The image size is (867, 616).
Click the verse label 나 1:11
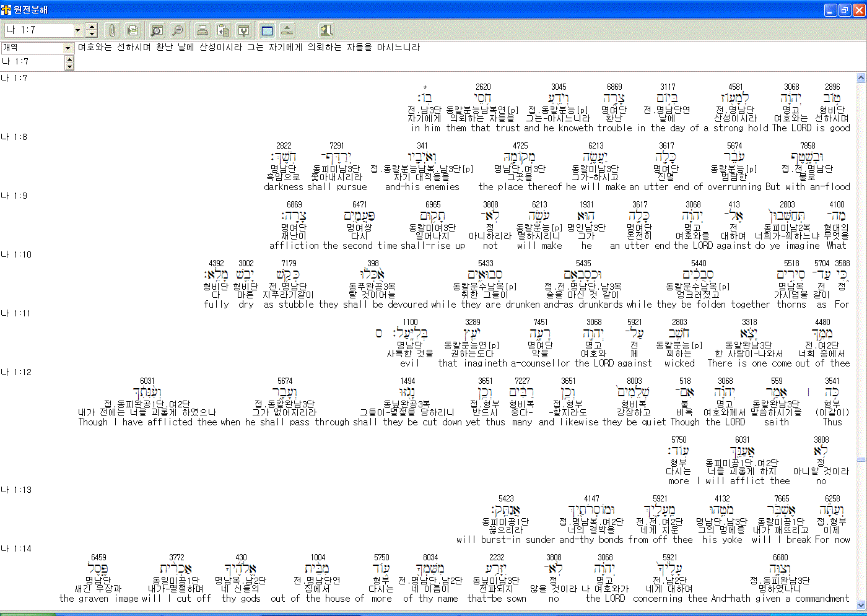point(16,313)
